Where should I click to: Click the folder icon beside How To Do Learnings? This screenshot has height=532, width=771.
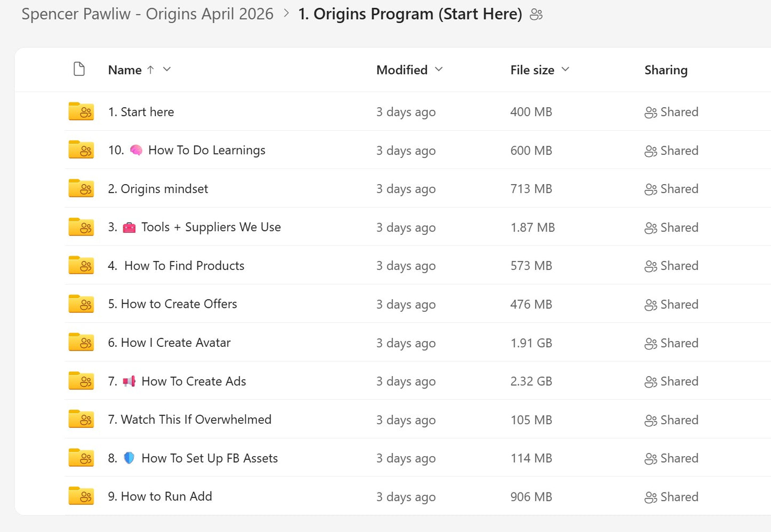81,150
